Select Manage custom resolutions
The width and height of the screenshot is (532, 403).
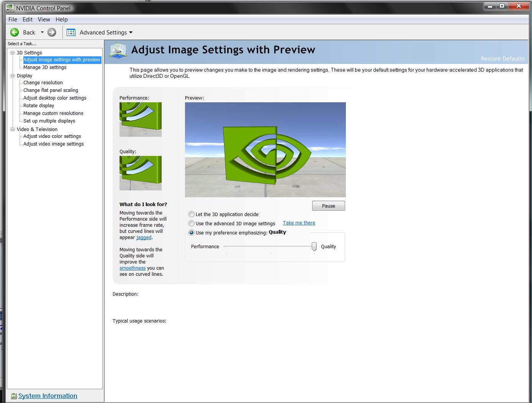53,113
